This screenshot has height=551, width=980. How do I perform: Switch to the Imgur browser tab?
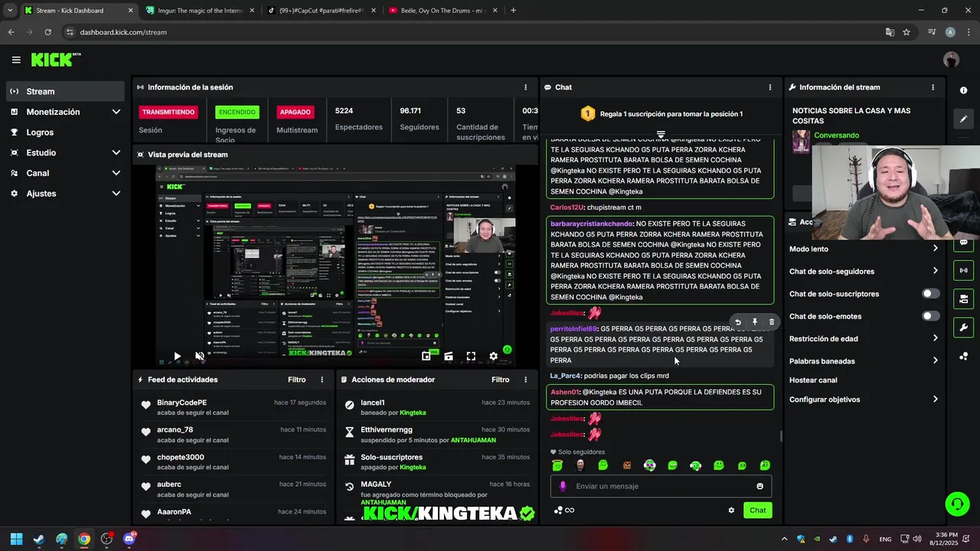point(199,11)
